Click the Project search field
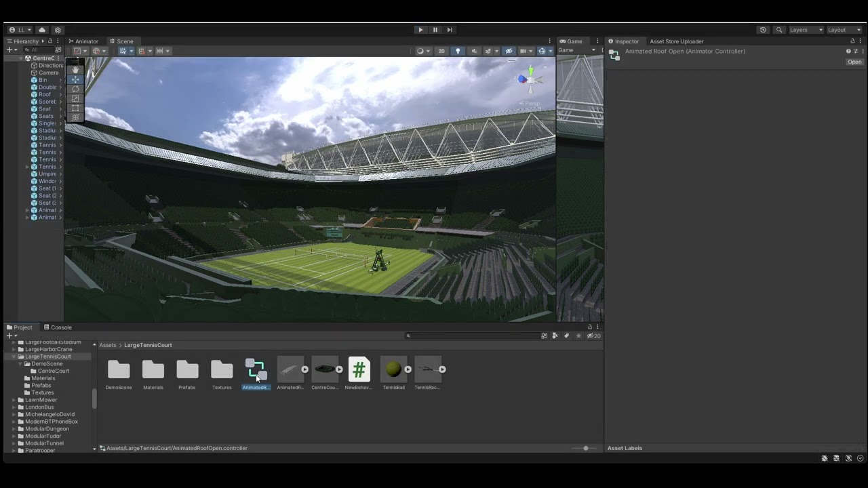Image resolution: width=868 pixels, height=488 pixels. tap(472, 335)
